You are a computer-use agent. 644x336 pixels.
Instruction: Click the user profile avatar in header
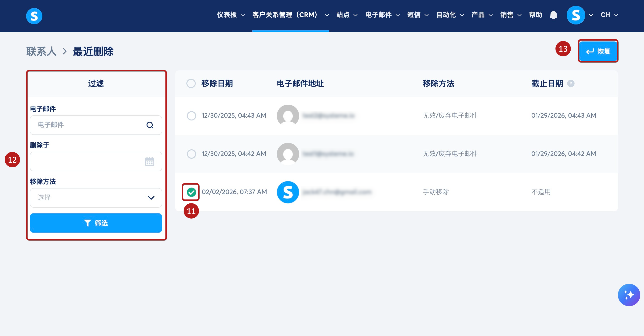(575, 15)
